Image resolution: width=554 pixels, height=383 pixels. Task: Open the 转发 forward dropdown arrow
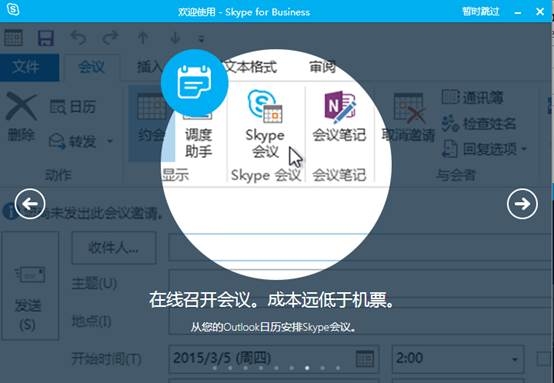pos(110,141)
